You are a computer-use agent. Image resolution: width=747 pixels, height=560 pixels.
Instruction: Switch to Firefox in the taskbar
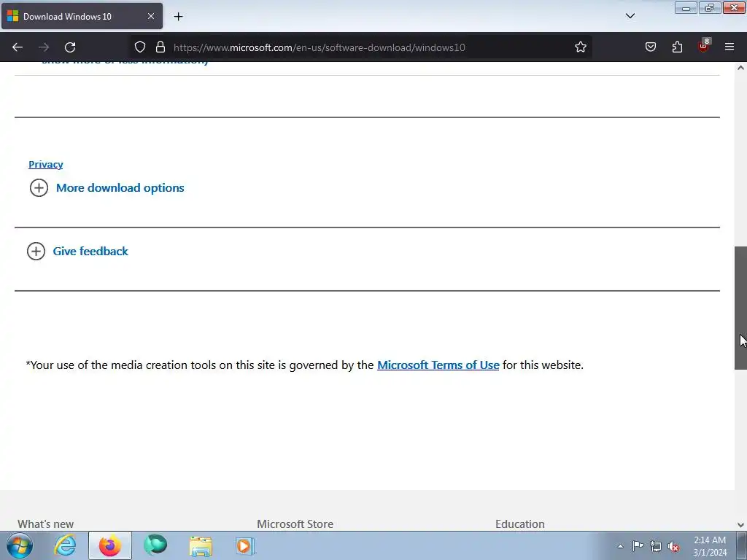click(x=110, y=545)
